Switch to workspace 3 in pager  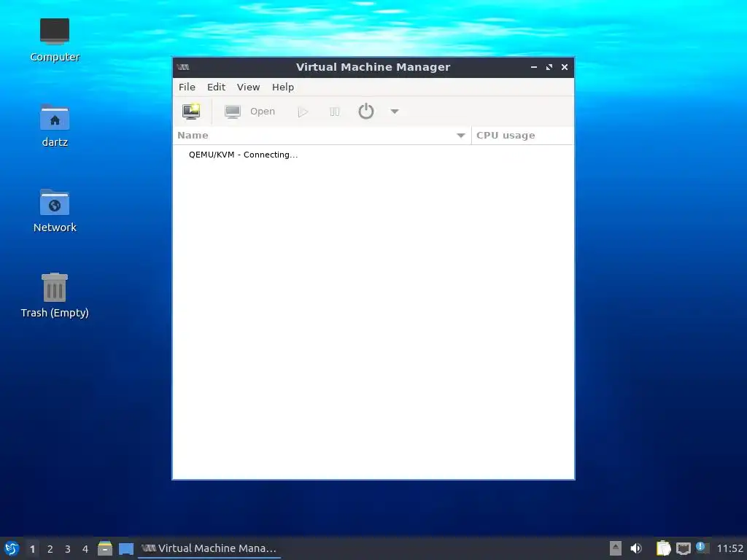pyautogui.click(x=68, y=549)
